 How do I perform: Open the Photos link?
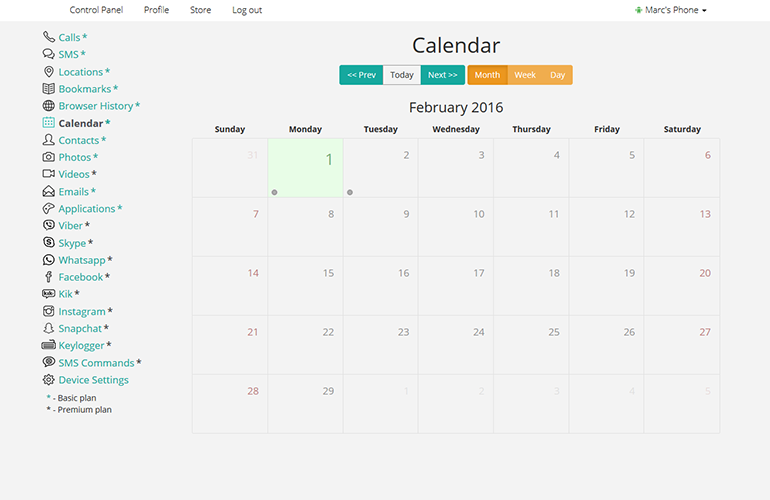(75, 157)
